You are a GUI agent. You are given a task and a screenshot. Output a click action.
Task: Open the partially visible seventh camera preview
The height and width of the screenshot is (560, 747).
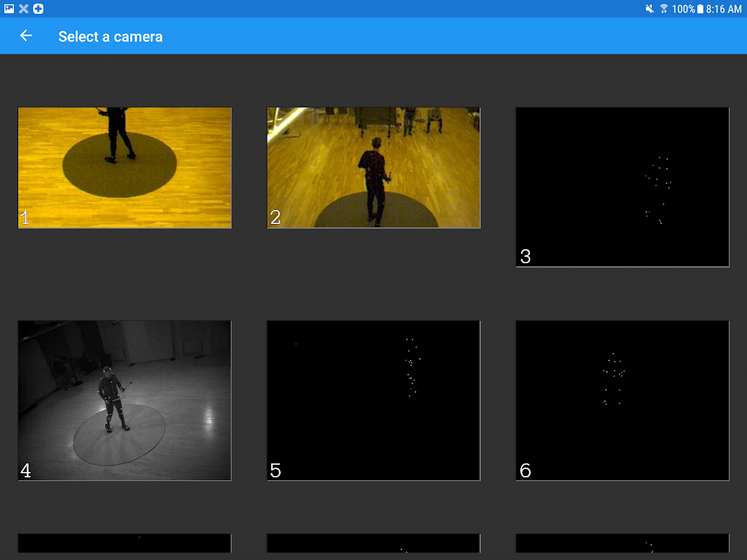[125, 543]
